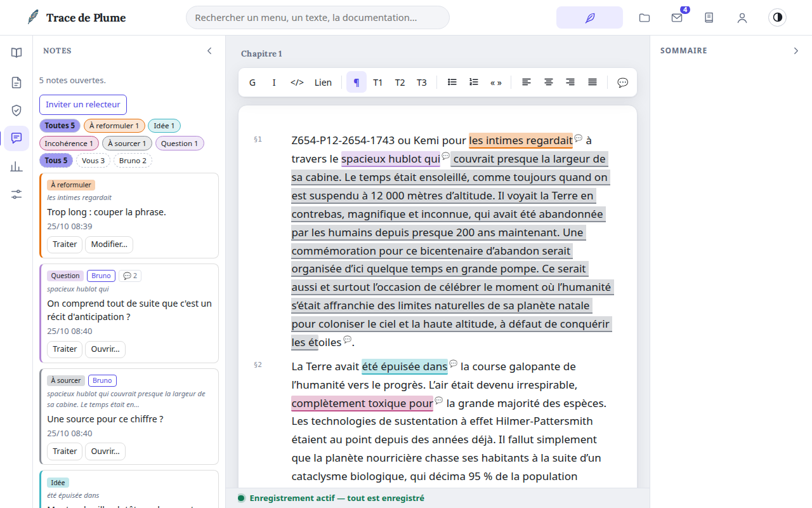Screen dimensions: 812x508
Task: Toggle the numbered list
Action: coord(474,82)
